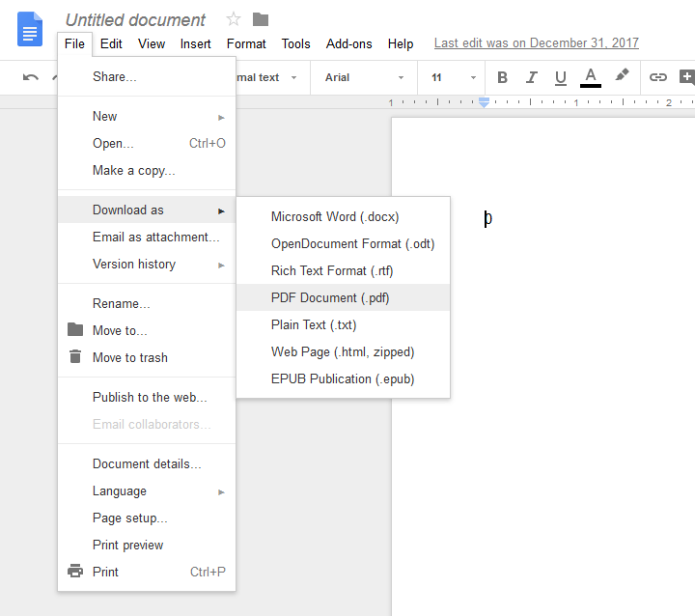Open the Help menu
The height and width of the screenshot is (616, 695).
tap(401, 43)
